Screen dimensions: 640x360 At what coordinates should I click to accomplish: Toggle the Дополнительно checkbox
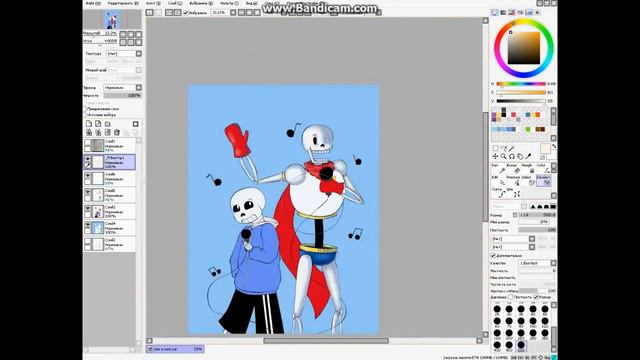point(493,256)
